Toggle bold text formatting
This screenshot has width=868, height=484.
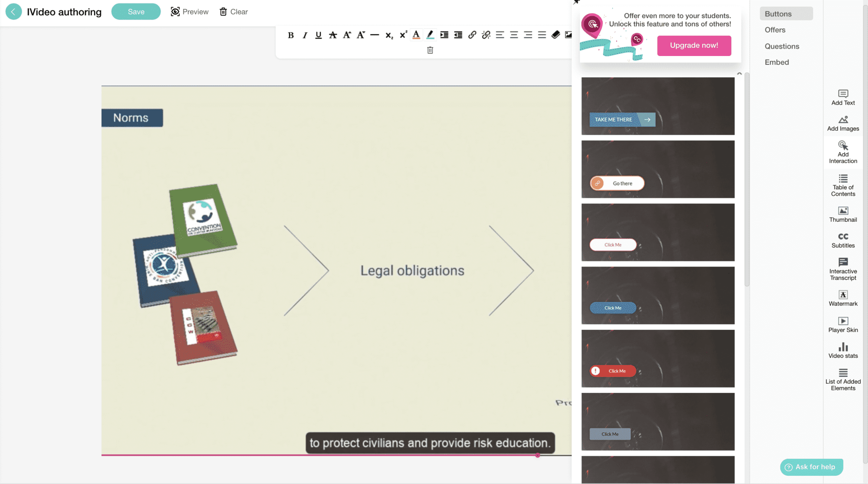pos(291,35)
